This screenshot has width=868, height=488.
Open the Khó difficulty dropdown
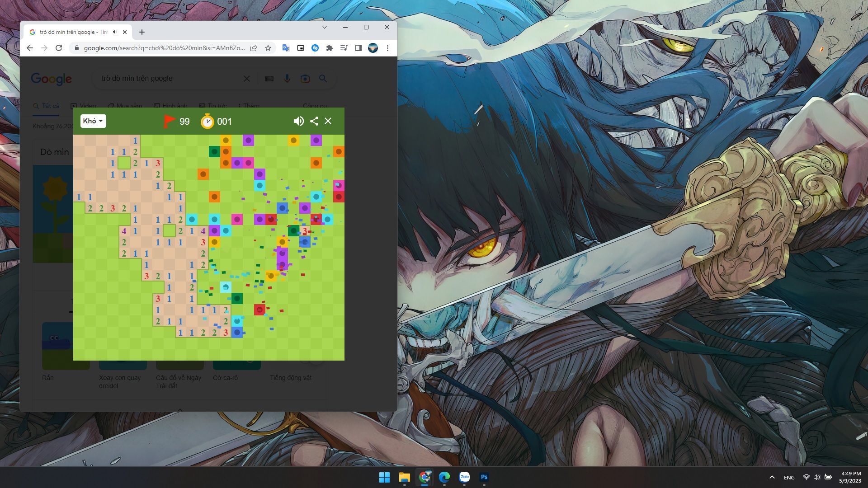point(93,121)
